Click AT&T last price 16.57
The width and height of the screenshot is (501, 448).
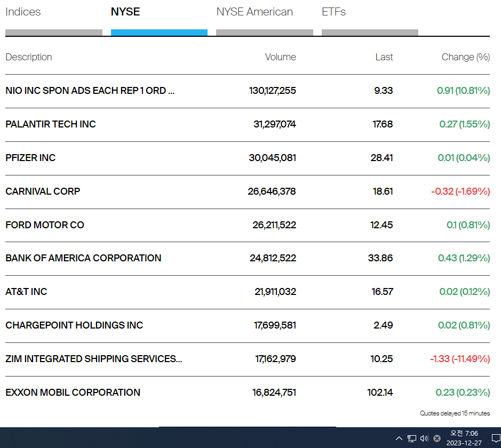pyautogui.click(x=383, y=292)
